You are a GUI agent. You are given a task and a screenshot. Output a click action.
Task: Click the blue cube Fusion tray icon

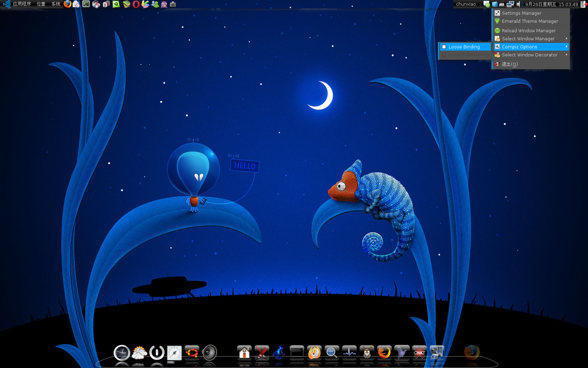tap(495, 4)
